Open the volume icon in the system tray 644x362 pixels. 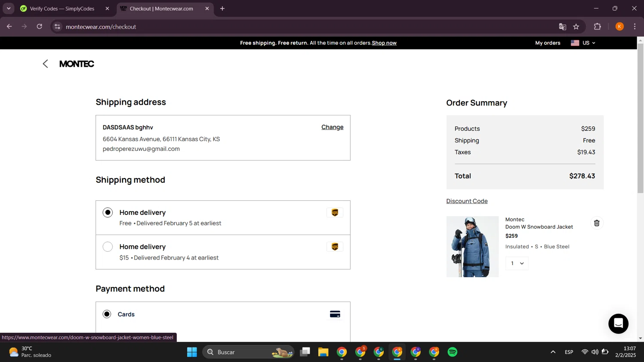pos(595,352)
